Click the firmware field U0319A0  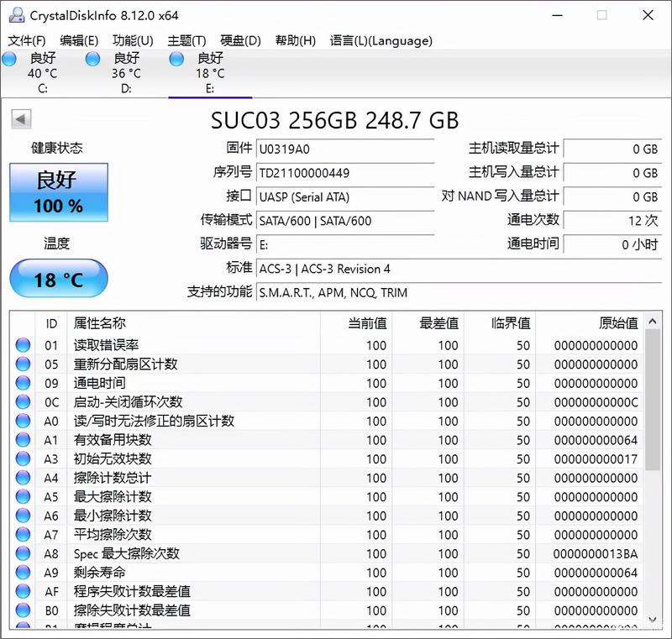coord(345,149)
